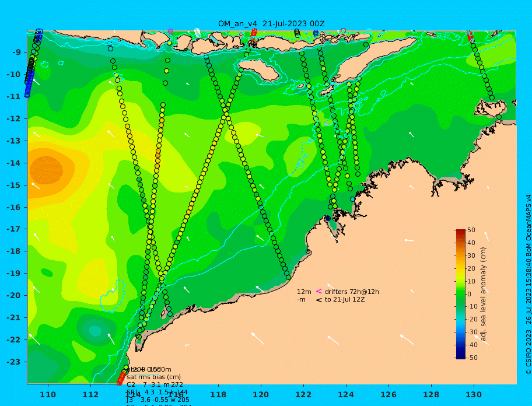Screen dimensions: 532x406
Task: Click the green zero level on the colorbar
Action: (x=460, y=294)
